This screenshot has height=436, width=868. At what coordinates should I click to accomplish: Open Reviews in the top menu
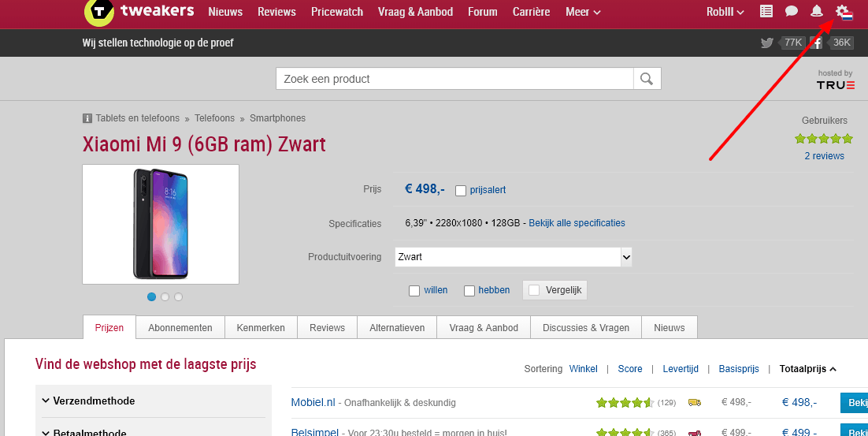276,12
